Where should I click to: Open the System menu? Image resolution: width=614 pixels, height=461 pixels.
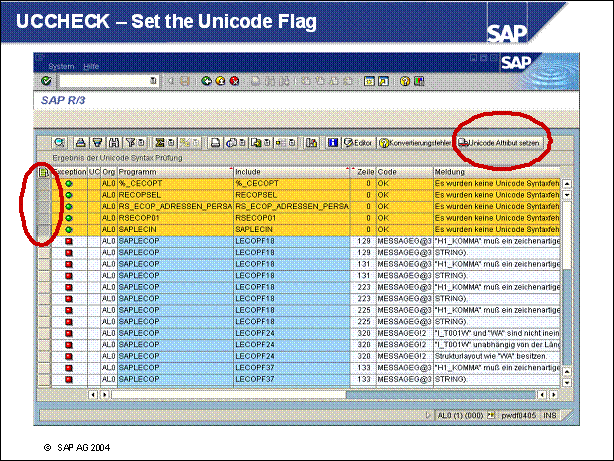coord(61,65)
